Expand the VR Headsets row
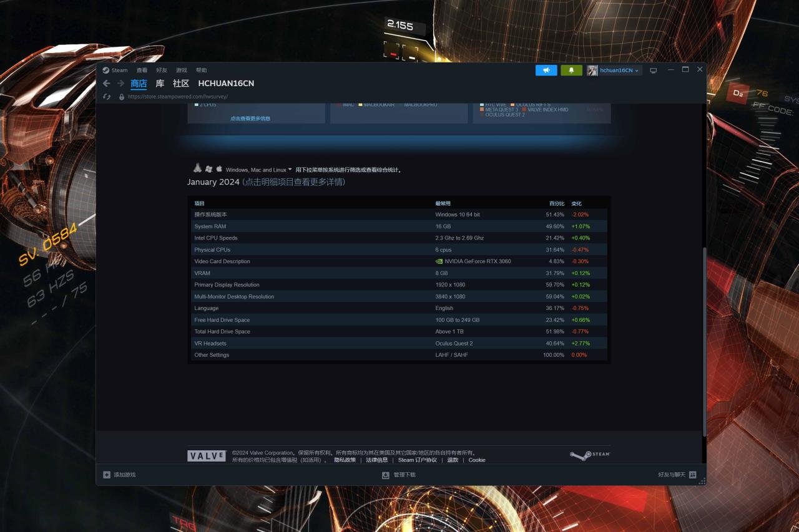799x532 pixels. (399, 344)
